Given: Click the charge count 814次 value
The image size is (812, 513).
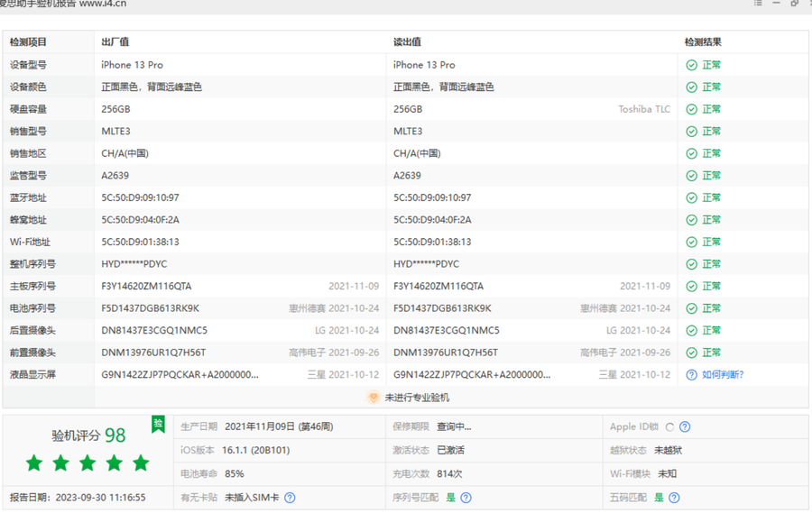Looking at the screenshot, I should coord(449,474).
